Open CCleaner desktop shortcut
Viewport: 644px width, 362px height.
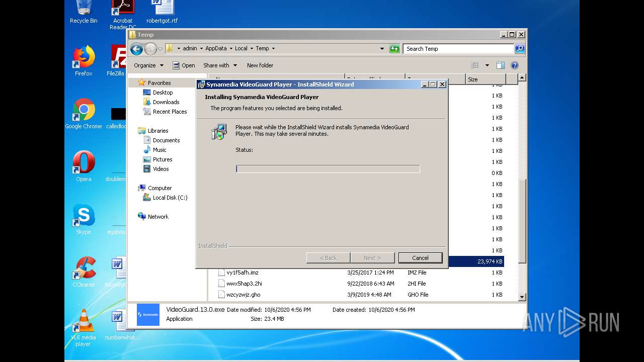click(x=84, y=272)
